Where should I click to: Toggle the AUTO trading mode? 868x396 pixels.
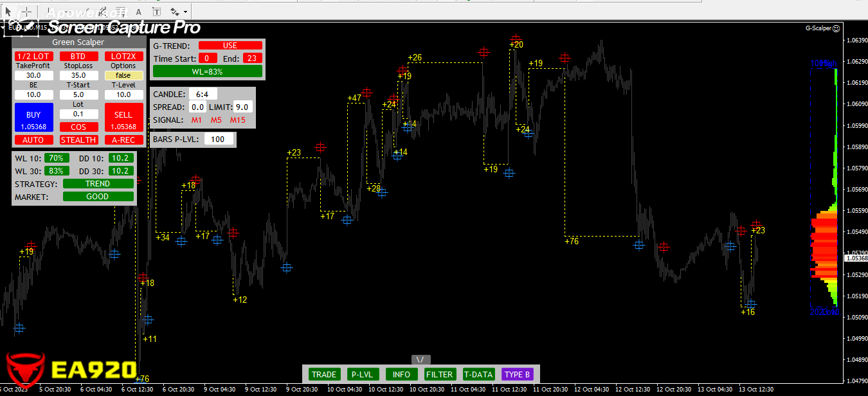pos(33,140)
